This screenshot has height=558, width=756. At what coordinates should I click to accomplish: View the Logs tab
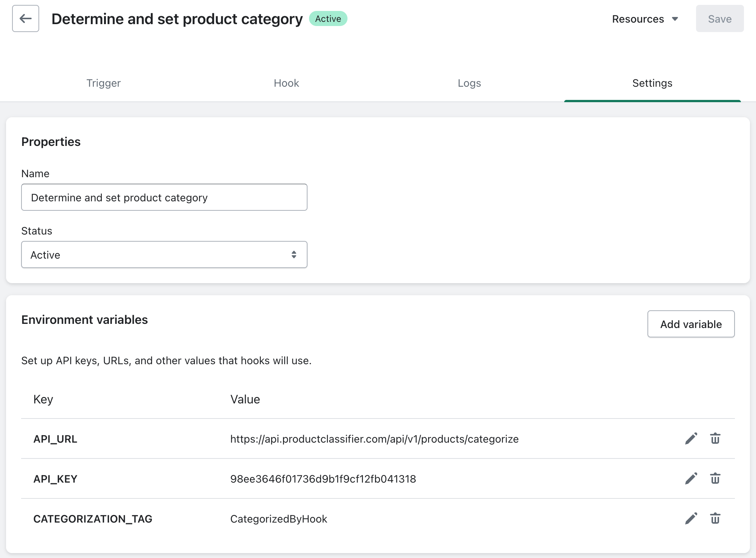coord(469,83)
